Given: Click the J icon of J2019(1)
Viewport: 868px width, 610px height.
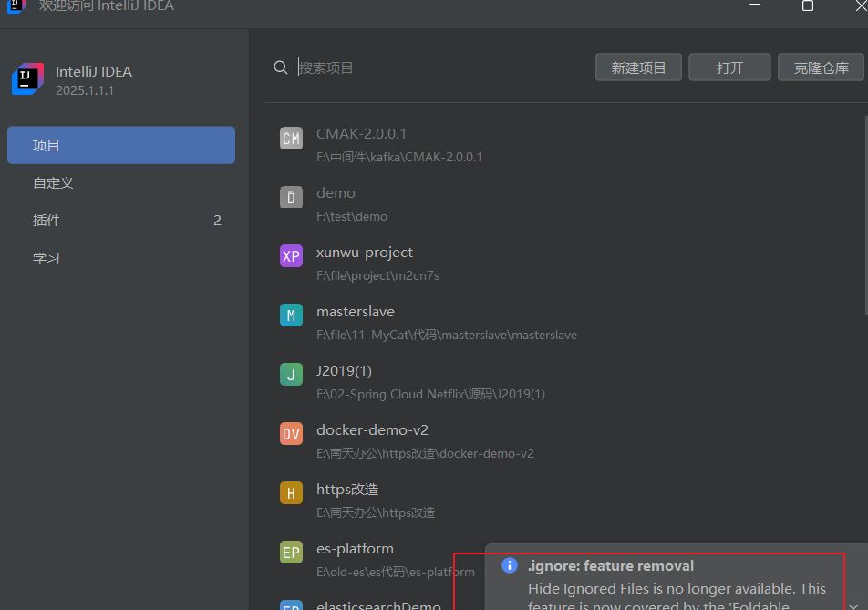Looking at the screenshot, I should point(291,375).
